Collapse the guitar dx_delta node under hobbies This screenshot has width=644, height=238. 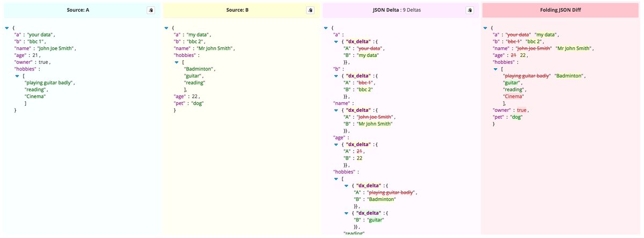click(x=346, y=213)
